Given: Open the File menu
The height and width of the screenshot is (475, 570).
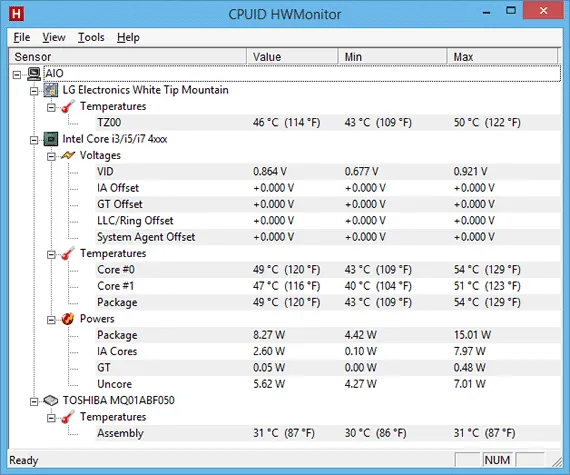Looking at the screenshot, I should 22,37.
